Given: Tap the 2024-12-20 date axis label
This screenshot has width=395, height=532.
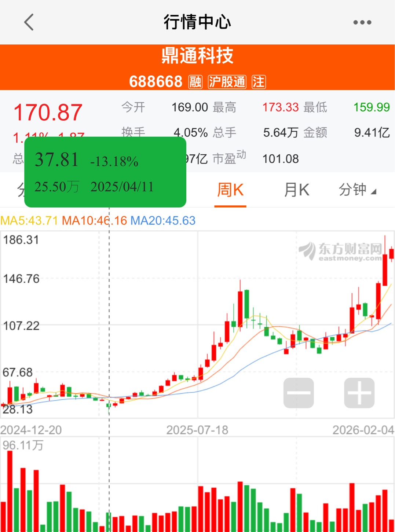Looking at the screenshot, I should 31,430.
